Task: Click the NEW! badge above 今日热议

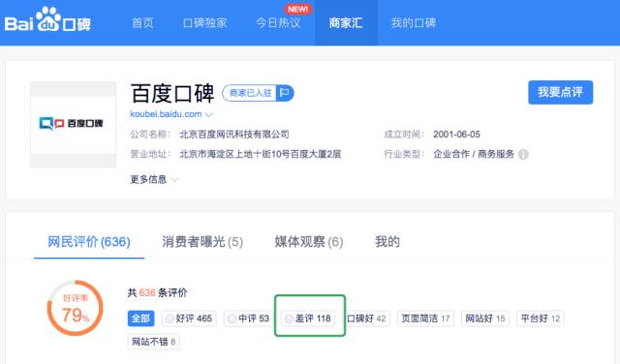Action: tap(298, 9)
